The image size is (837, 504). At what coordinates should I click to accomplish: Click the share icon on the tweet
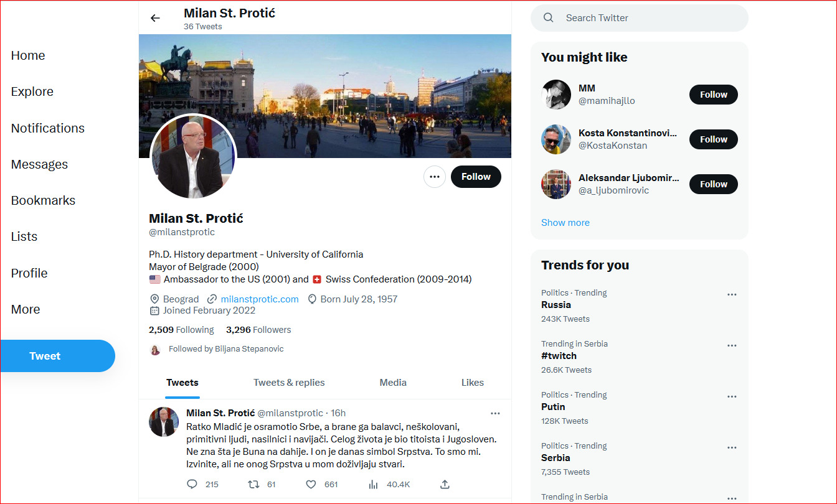tap(445, 484)
